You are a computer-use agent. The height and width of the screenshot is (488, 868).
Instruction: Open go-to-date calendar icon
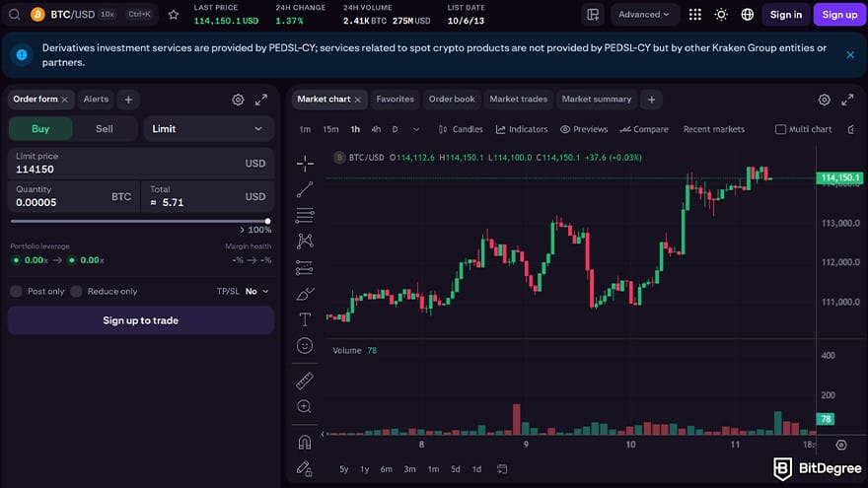[502, 468]
